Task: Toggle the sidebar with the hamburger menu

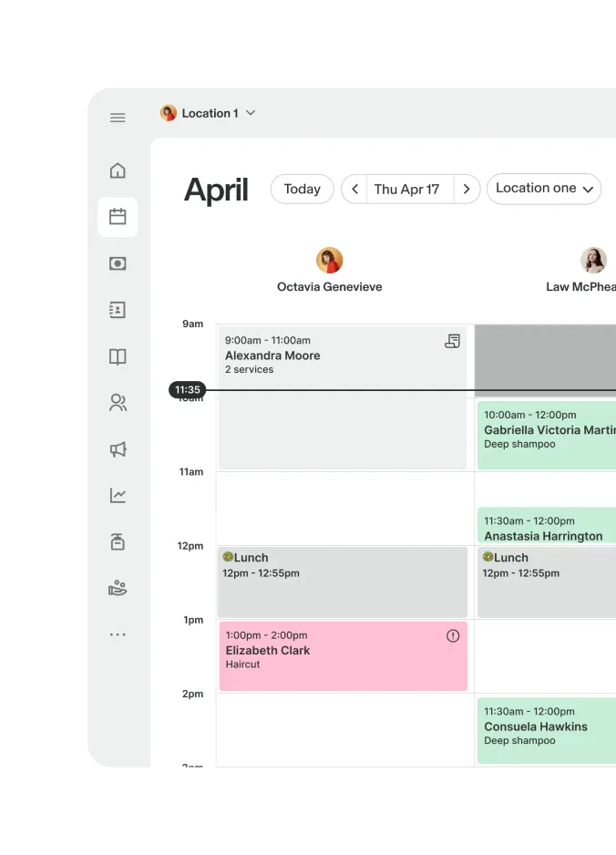Action: 118,118
